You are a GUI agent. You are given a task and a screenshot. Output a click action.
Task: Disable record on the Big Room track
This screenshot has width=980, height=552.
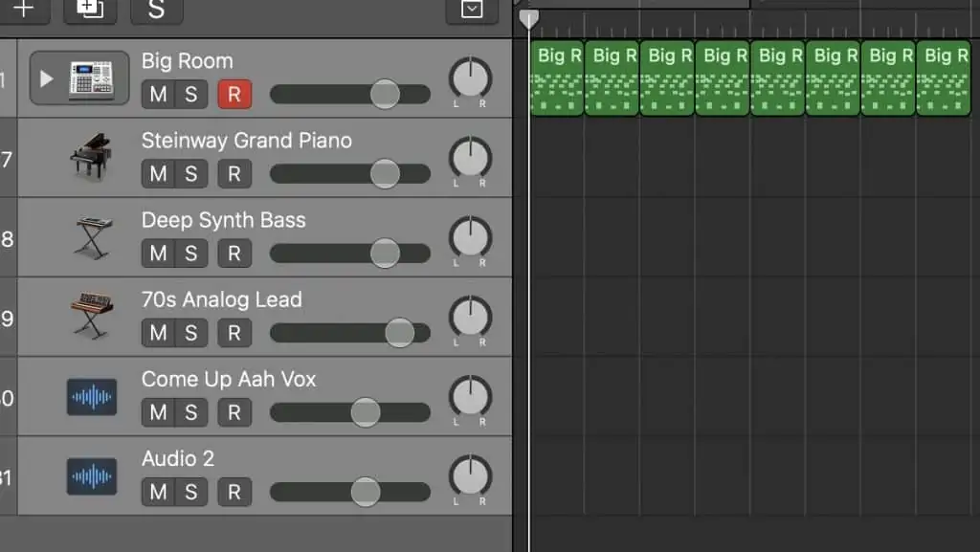tap(234, 95)
